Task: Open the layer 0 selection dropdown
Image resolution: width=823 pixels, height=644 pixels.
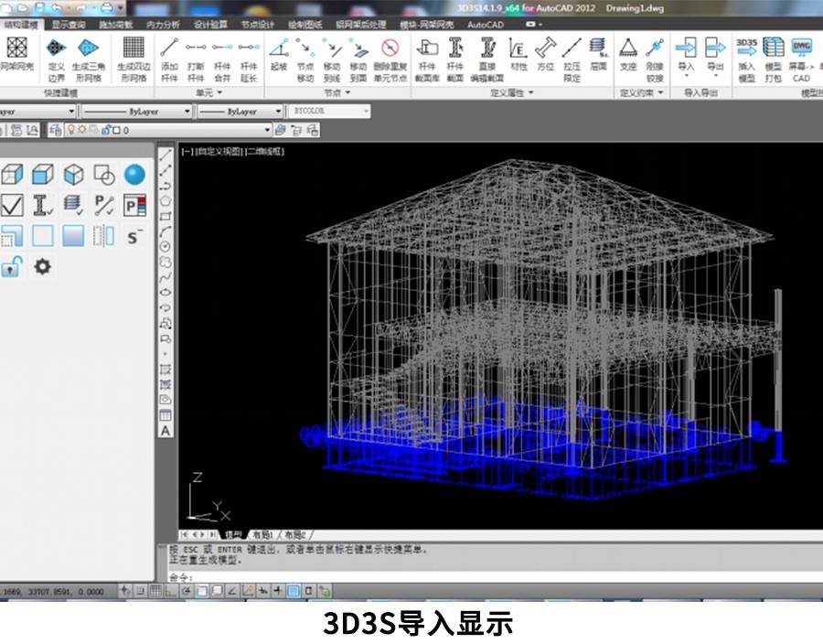Action: [267, 130]
